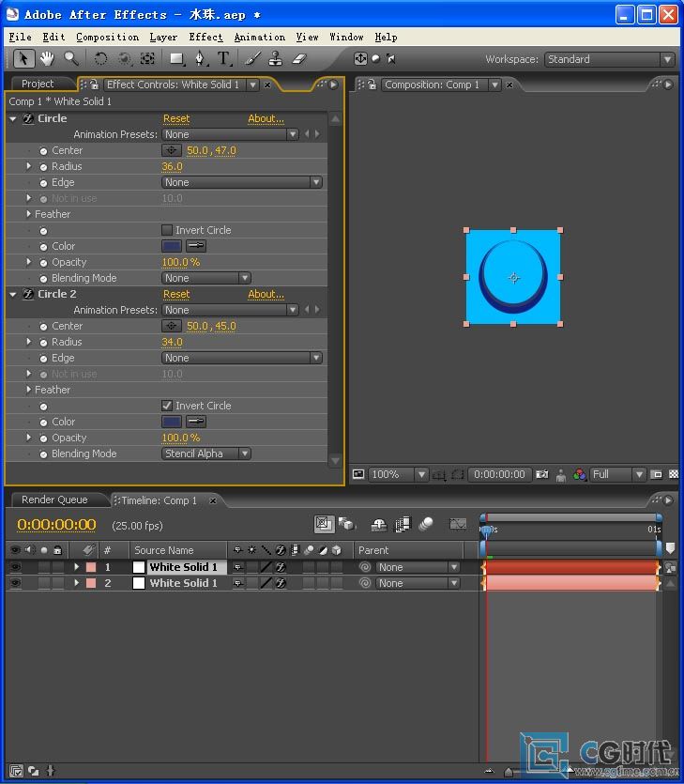This screenshot has width=684, height=784.
Task: Enable Invert Circle for Circle effect
Action: 167,230
